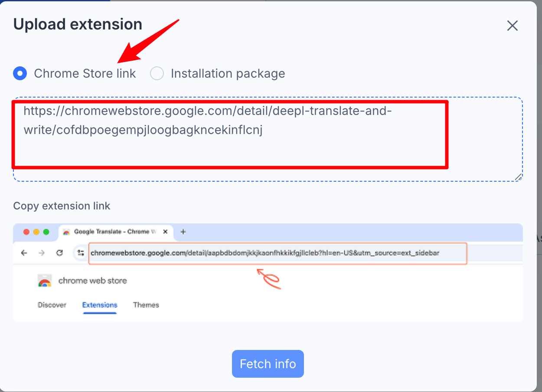Image resolution: width=542 pixels, height=392 pixels.
Task: Click the red macOS close dot in the example
Action: coord(26,232)
